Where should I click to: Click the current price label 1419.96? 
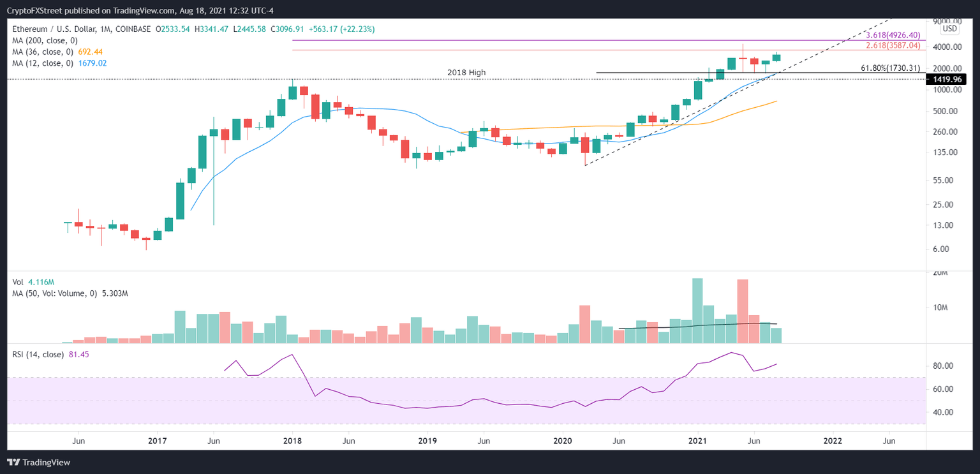coord(947,79)
